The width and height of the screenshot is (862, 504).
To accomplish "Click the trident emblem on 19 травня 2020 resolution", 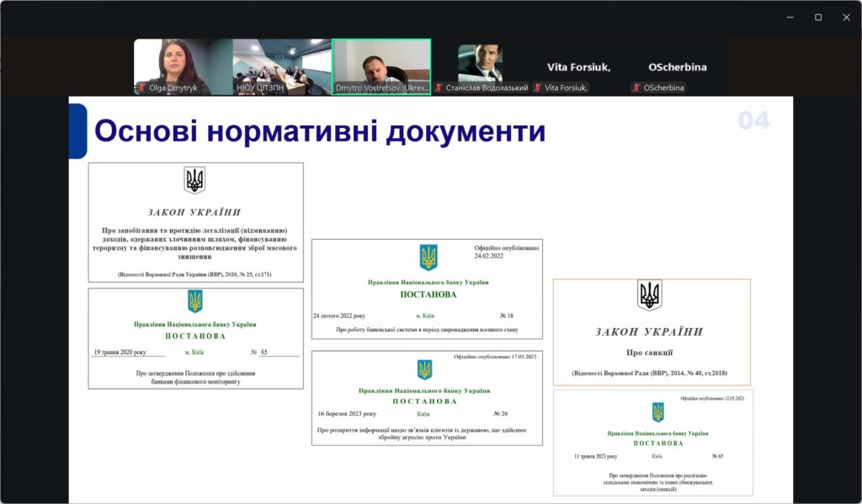I will point(194,301).
